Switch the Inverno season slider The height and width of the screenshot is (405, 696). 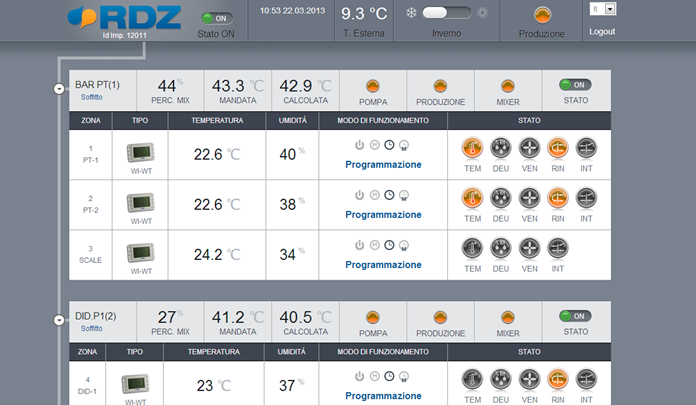pyautogui.click(x=447, y=13)
